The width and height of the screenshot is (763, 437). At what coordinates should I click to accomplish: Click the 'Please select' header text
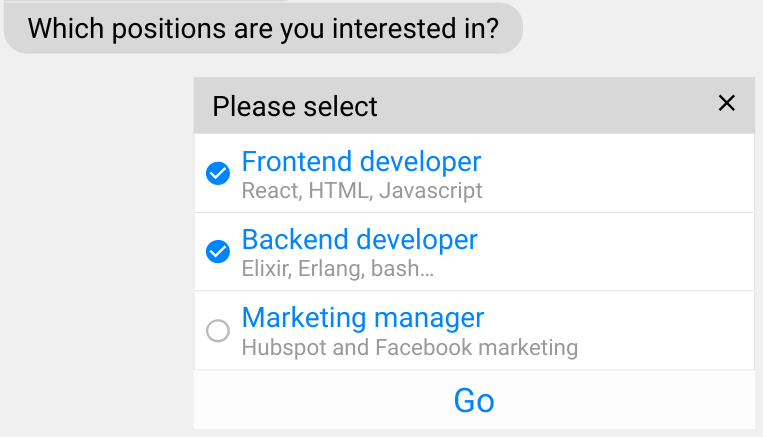tap(295, 106)
